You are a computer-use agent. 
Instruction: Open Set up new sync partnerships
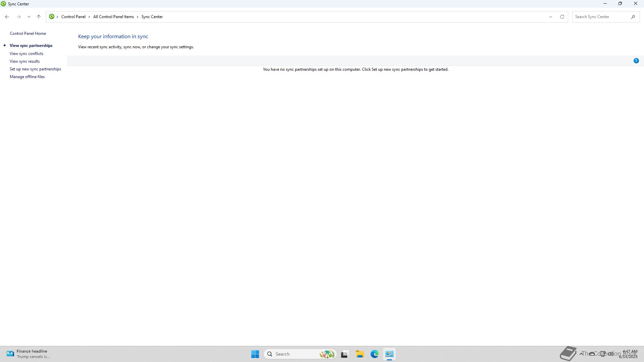(35, 69)
